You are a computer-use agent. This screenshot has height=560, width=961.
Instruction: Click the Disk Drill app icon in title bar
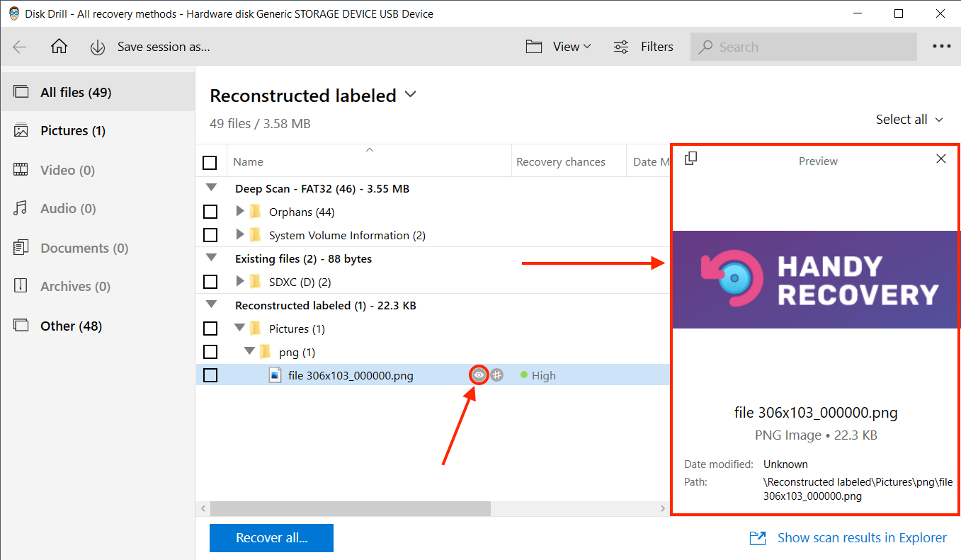click(14, 13)
